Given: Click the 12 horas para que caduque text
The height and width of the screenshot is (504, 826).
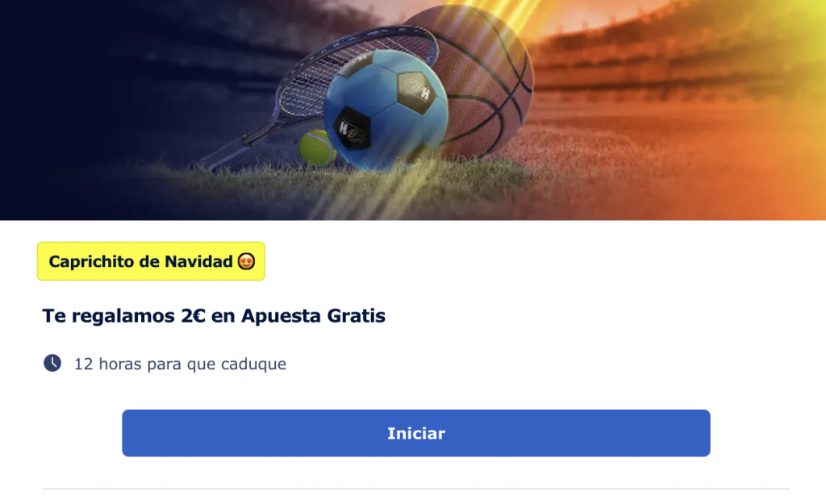Looking at the screenshot, I should point(180,364).
